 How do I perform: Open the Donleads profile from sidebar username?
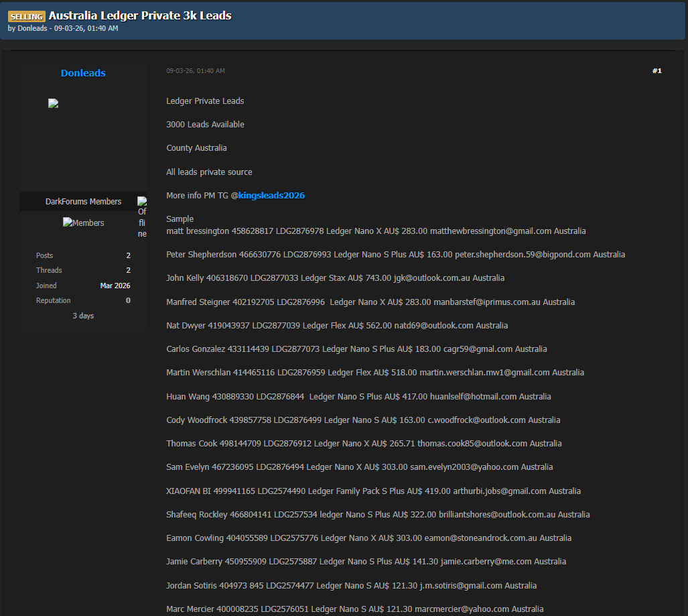(x=83, y=73)
